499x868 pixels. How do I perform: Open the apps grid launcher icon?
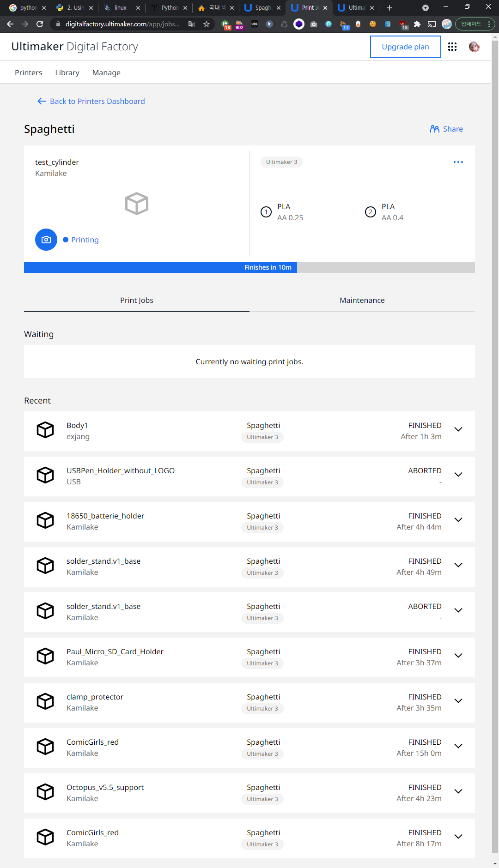[x=452, y=47]
